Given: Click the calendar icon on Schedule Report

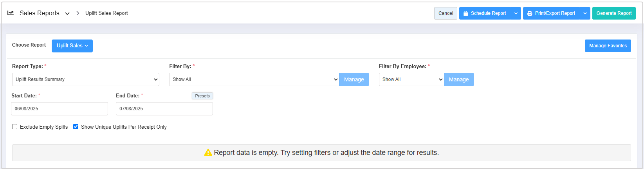Looking at the screenshot, I should 466,13.
